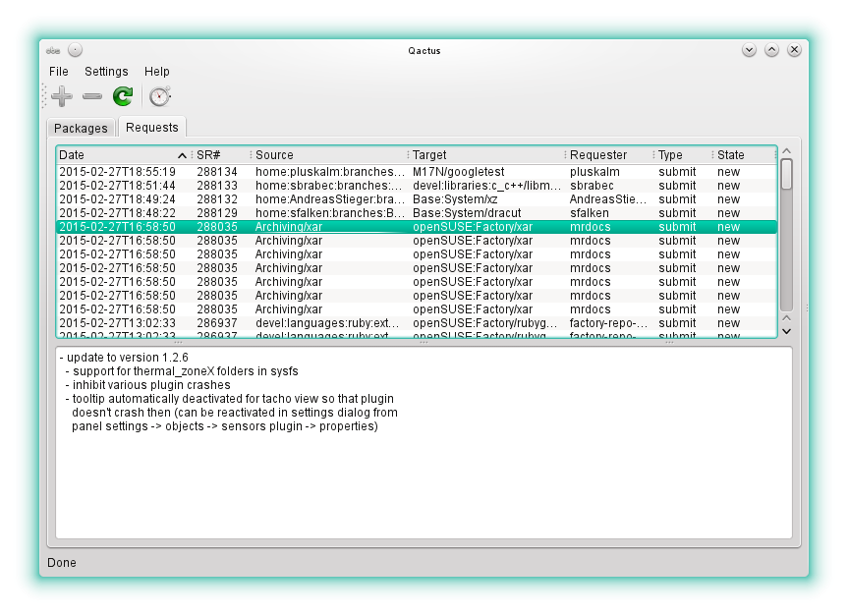This screenshot has height=616, width=848.
Task: Sort by the Source column header
Action: [x=329, y=155]
